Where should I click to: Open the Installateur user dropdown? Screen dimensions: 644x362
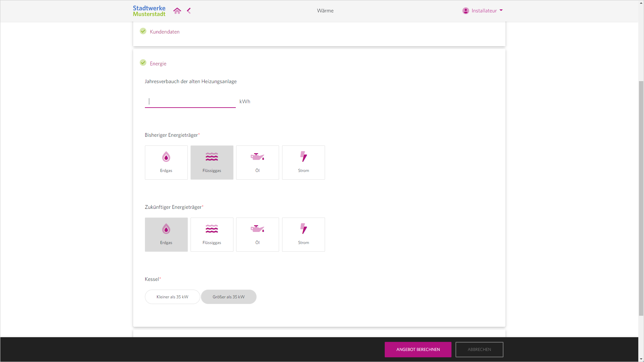483,11
